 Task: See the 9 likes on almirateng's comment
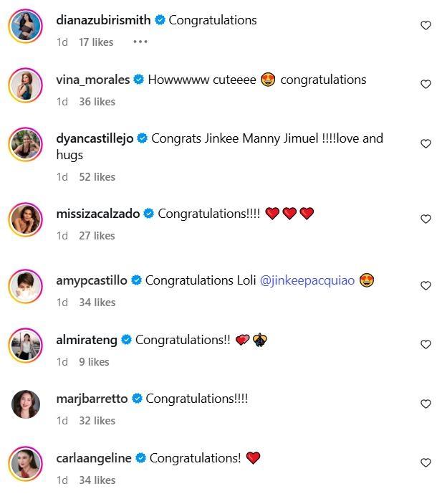94,362
